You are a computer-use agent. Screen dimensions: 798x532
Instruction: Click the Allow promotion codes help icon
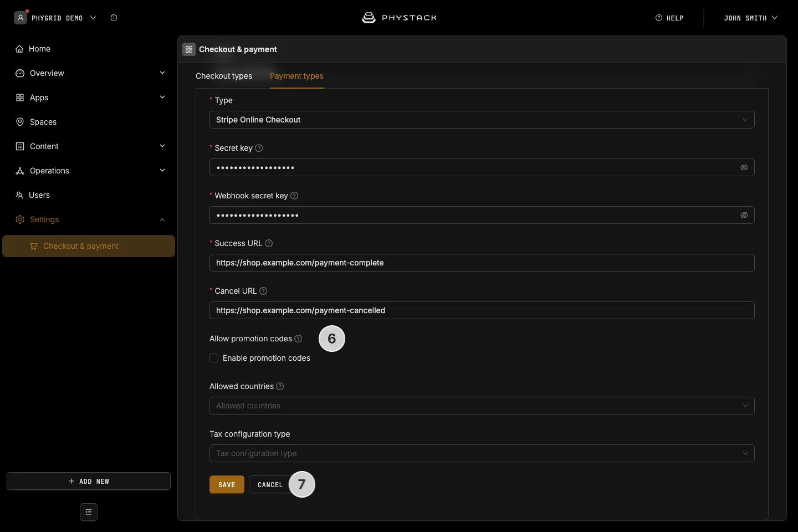[298, 339]
